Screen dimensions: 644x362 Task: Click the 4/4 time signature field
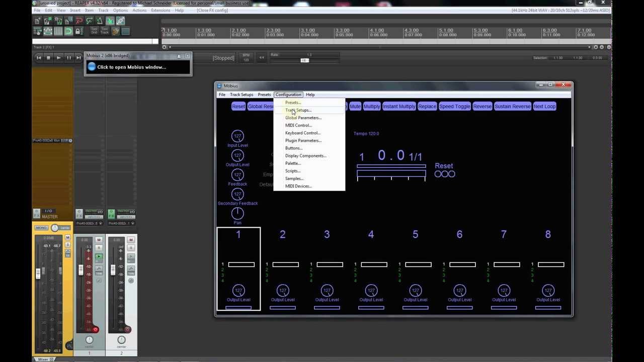click(262, 58)
